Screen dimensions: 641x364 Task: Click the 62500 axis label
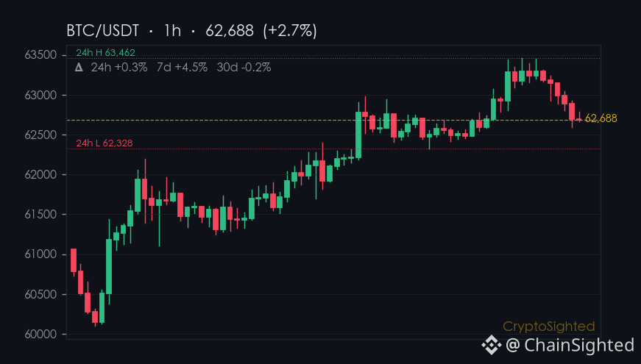(40, 135)
